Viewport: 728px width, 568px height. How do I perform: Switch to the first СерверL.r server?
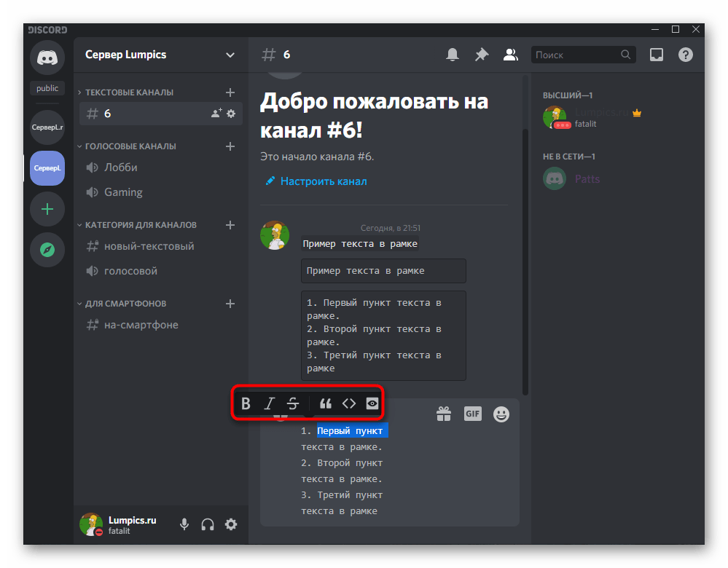47,127
